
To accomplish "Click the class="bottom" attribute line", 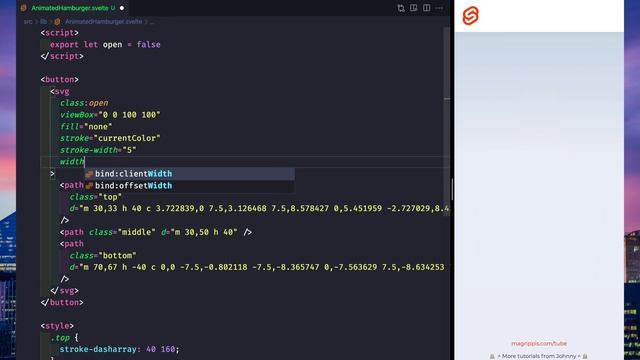I will [103, 256].
